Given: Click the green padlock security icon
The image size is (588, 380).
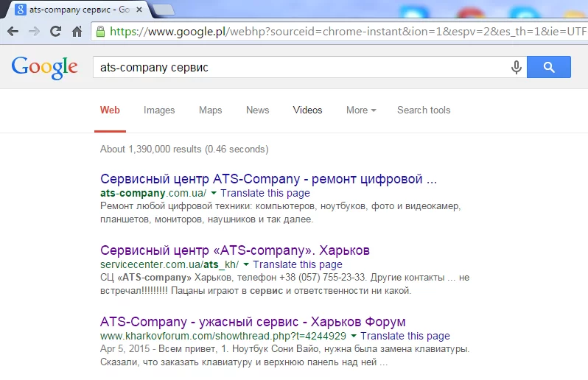Looking at the screenshot, I should [100, 31].
